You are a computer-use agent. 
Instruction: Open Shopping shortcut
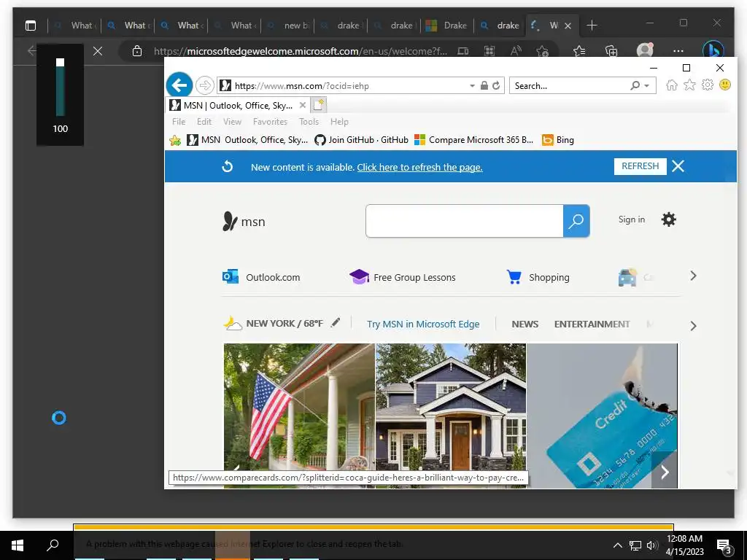538,277
